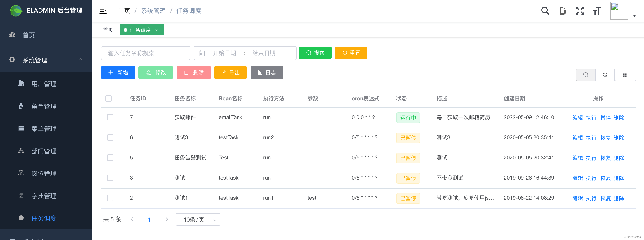This screenshot has height=240, width=644.
Task: Select the 角色管理 menu item
Action: [x=46, y=106]
